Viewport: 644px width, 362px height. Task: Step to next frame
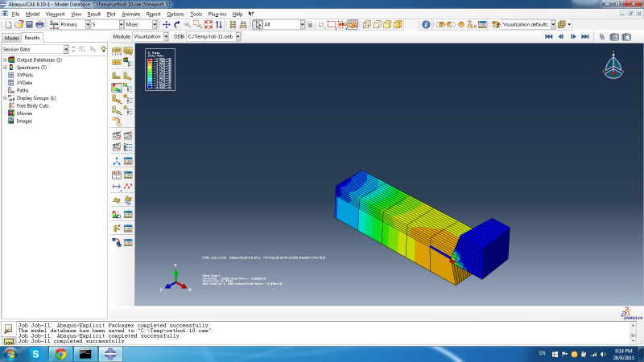(x=573, y=36)
